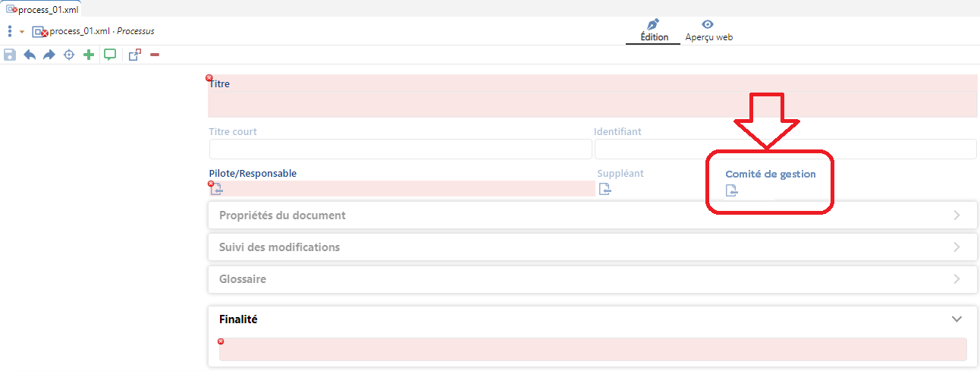The image size is (980, 371).
Task: Click the Pilote/Responsable link insert icon
Action: [x=216, y=190]
